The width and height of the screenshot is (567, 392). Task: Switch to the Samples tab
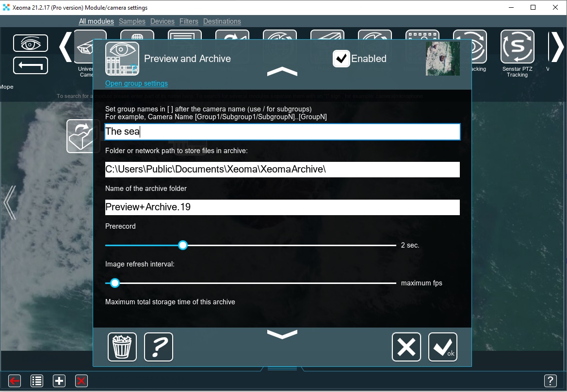coord(132,21)
